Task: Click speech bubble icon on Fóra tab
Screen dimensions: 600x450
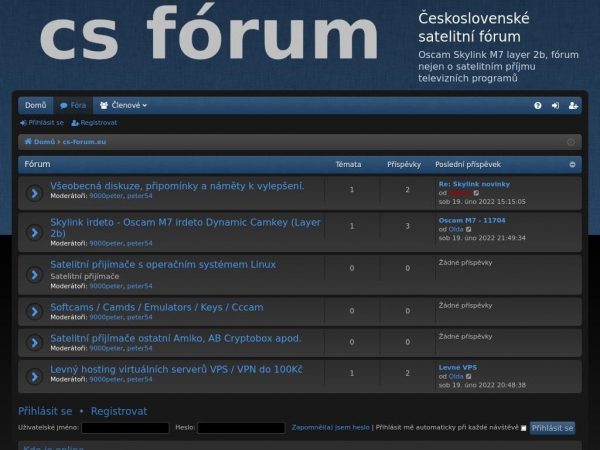Action: pos(64,106)
